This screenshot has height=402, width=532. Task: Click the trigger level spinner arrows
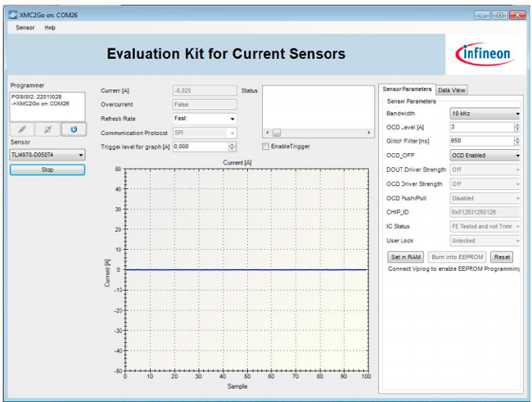[232, 147]
